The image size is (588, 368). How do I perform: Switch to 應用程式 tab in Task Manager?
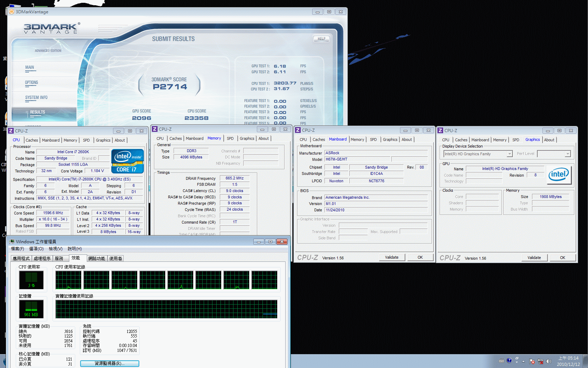(x=21, y=258)
